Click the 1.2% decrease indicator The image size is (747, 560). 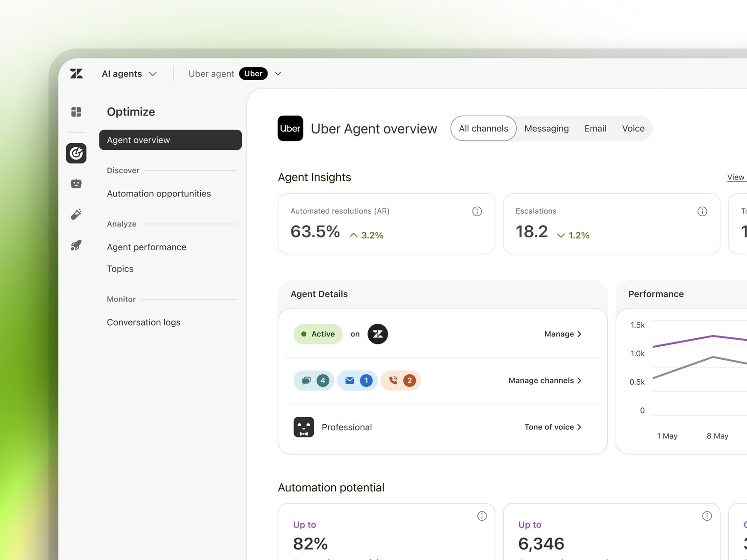coord(573,235)
